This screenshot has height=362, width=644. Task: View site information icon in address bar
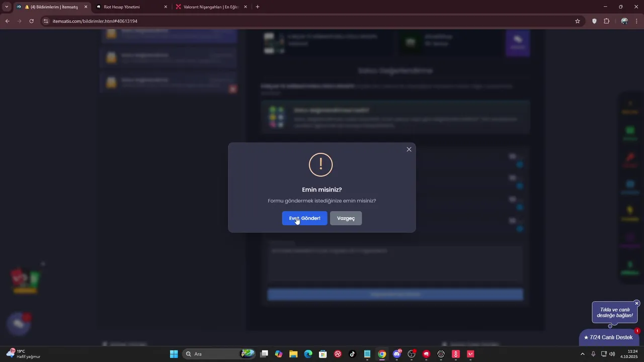(x=46, y=21)
